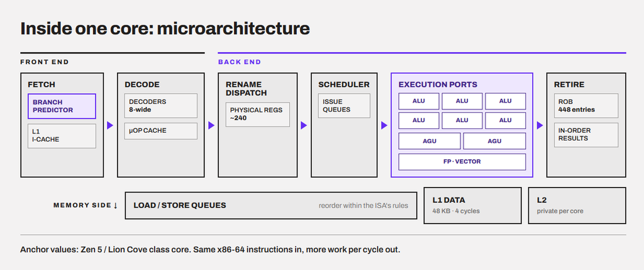Click the arrow between Fetch and Decode
644x270 pixels.
point(110,125)
